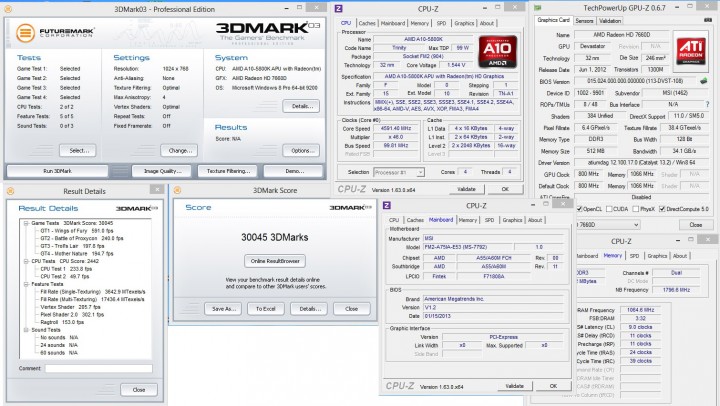Toggle the PhysX checkbox in GPU-Z

[x=636, y=209]
